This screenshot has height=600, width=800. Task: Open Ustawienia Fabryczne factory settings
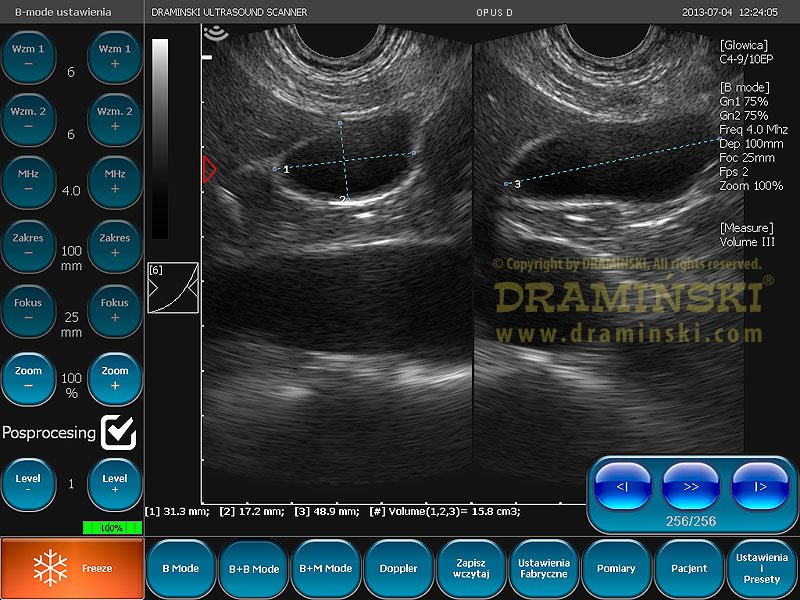[x=544, y=568]
